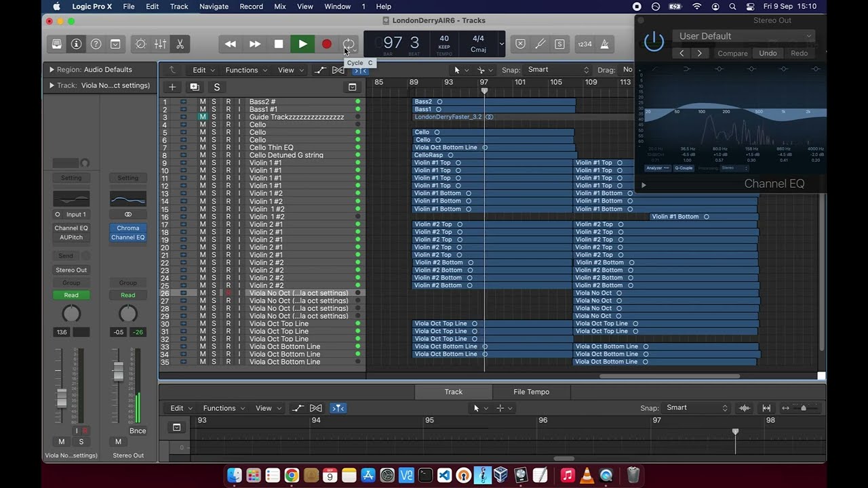Screen dimensions: 868x488
Task: Add a new track with plus button
Action: click(172, 87)
